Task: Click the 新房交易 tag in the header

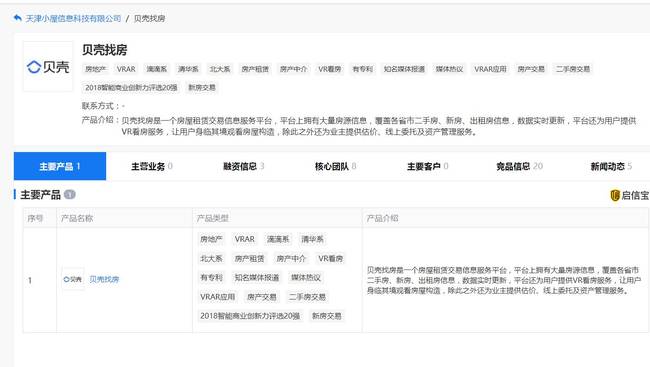Action: [202, 87]
